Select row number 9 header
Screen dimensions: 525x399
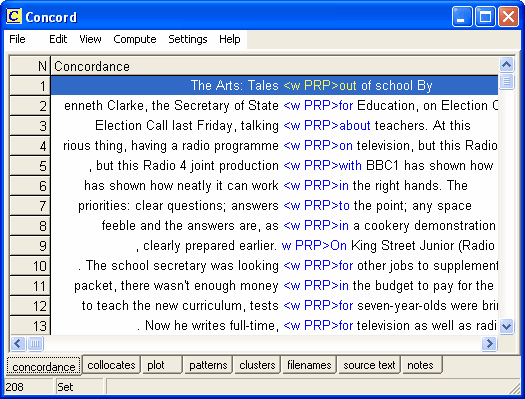pos(30,246)
